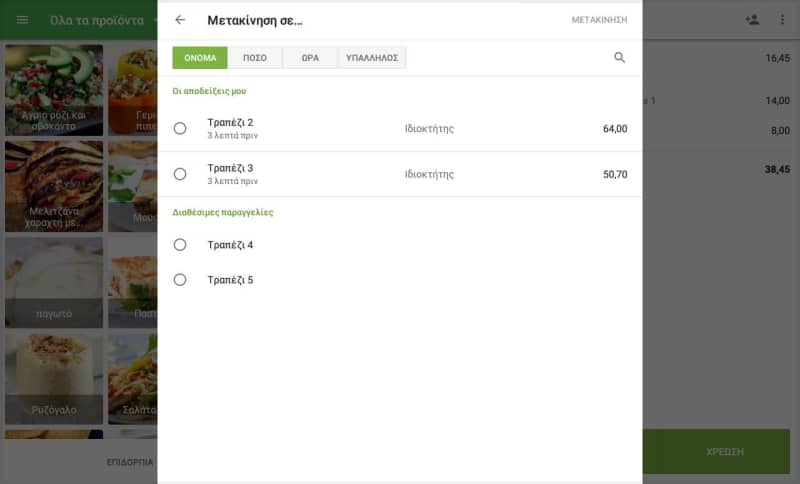Open the three-dot overflow menu
This screenshot has height=484, width=800.
782,20
